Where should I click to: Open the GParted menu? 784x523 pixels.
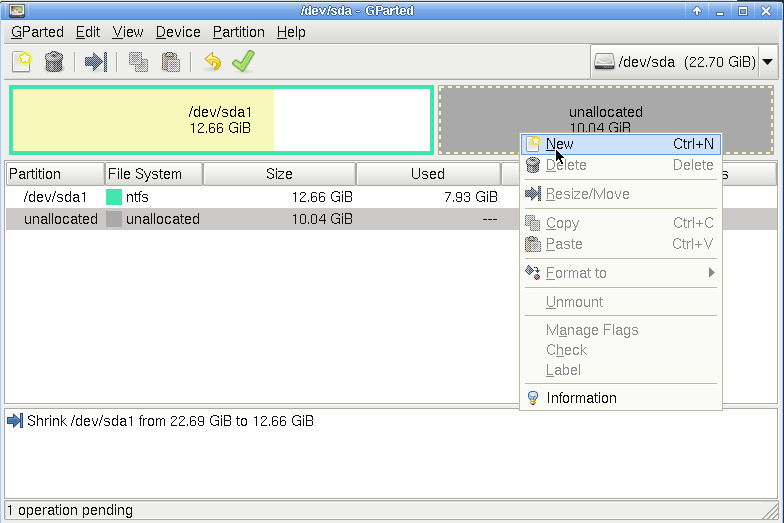coord(37,32)
